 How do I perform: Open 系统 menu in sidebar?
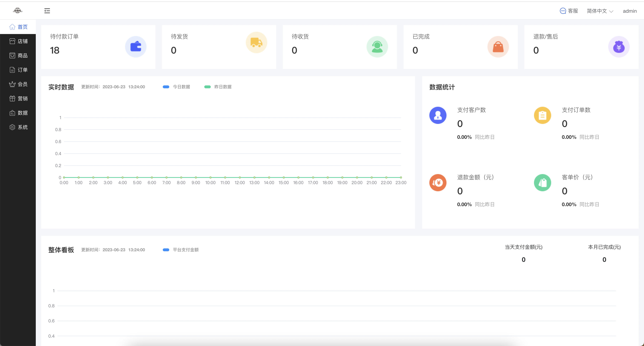click(18, 127)
